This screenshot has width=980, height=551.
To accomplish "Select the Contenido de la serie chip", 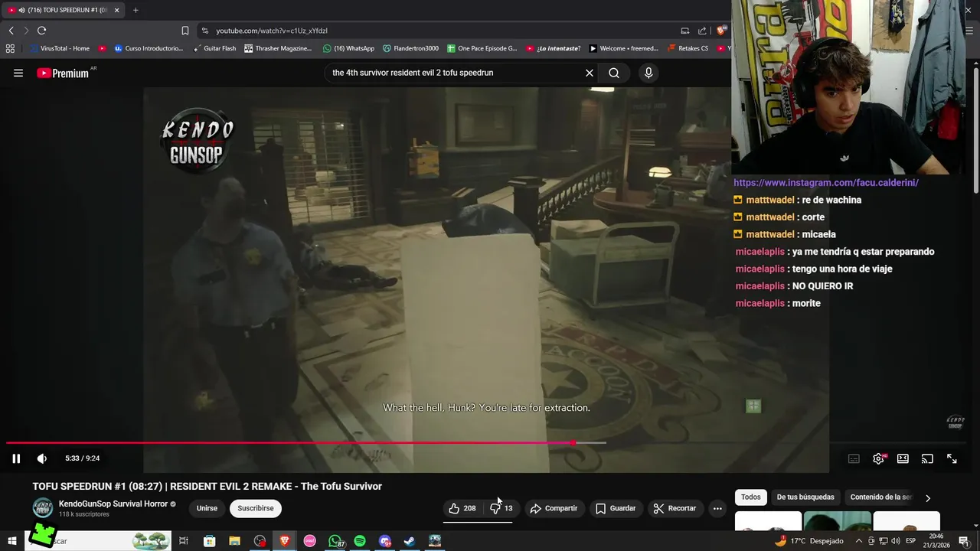I will point(880,497).
